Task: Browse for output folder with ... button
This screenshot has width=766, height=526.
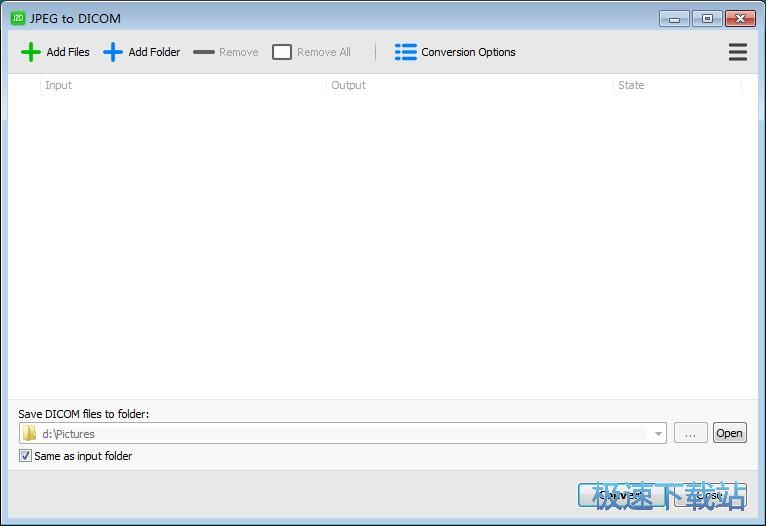Action: pos(690,433)
